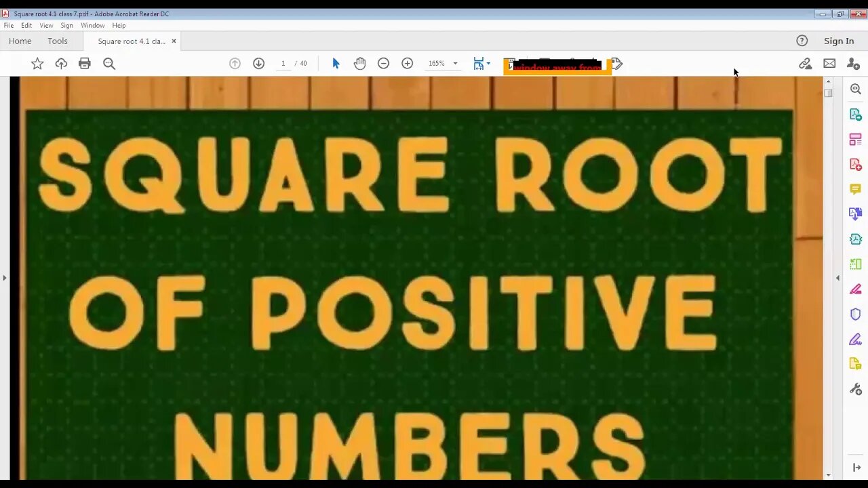This screenshot has height=488, width=868.
Task: Collapse the right tools pane arrow
Action: click(837, 278)
